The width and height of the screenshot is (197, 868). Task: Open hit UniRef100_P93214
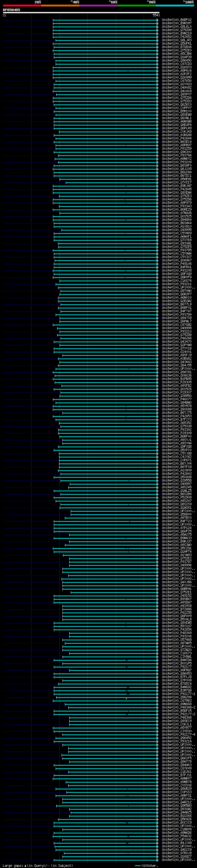(x=176, y=741)
